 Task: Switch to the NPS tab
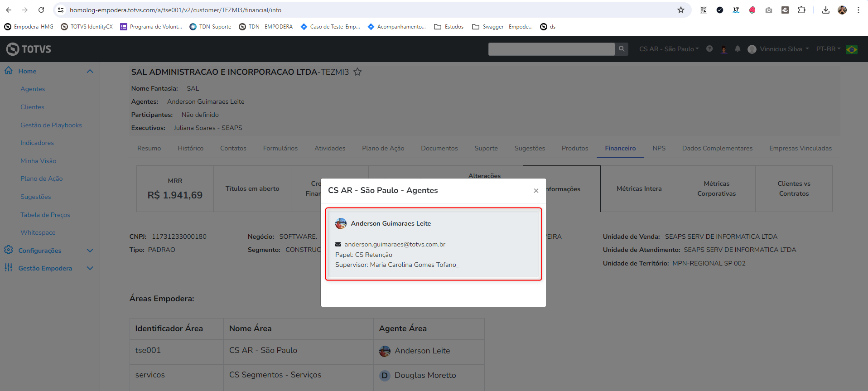click(659, 148)
